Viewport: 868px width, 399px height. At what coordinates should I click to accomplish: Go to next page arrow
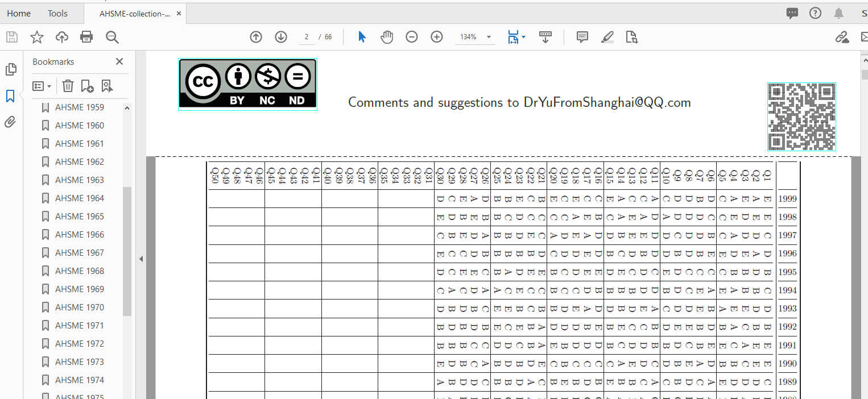281,37
